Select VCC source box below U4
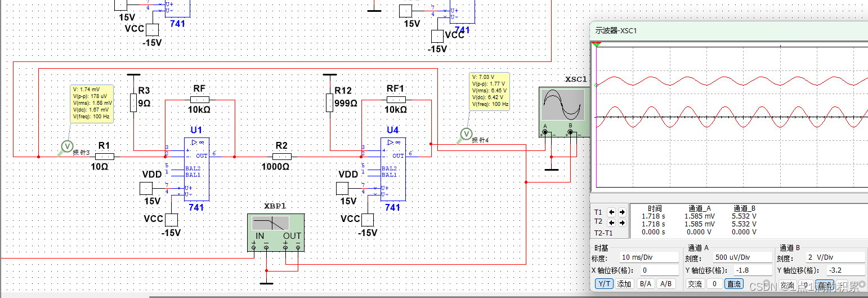Screen dimensions: 868x298 pos(368,219)
